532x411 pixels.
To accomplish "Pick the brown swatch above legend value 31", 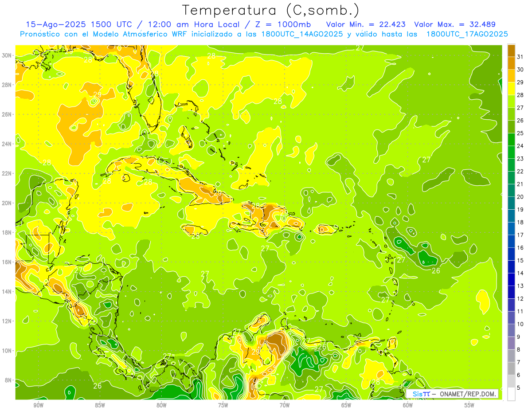I will 511,50.
